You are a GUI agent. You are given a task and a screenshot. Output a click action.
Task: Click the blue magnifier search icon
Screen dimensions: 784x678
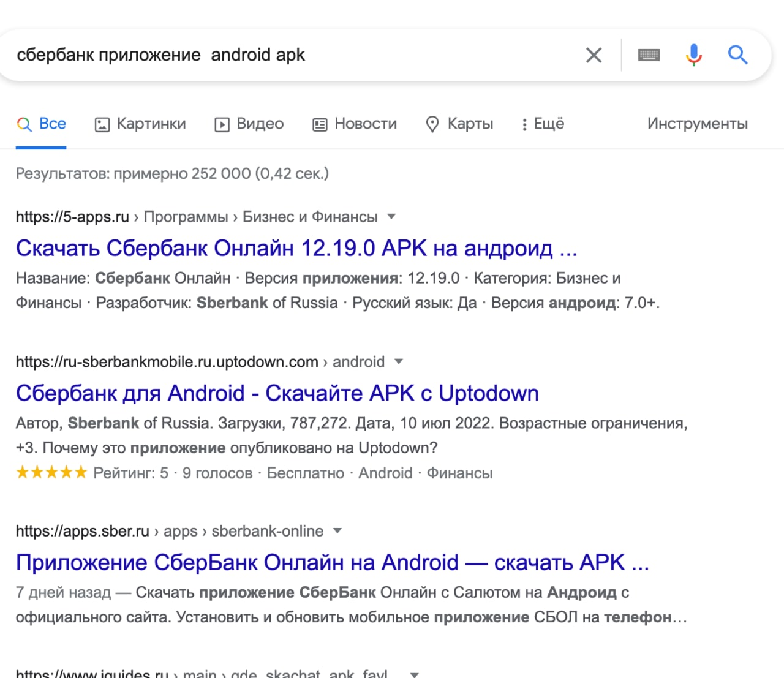coord(737,55)
